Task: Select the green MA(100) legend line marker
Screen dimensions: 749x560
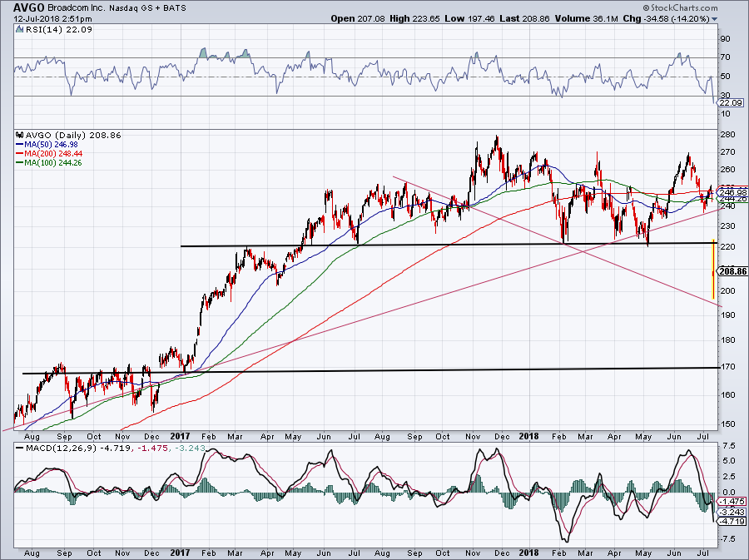Action: (19, 163)
